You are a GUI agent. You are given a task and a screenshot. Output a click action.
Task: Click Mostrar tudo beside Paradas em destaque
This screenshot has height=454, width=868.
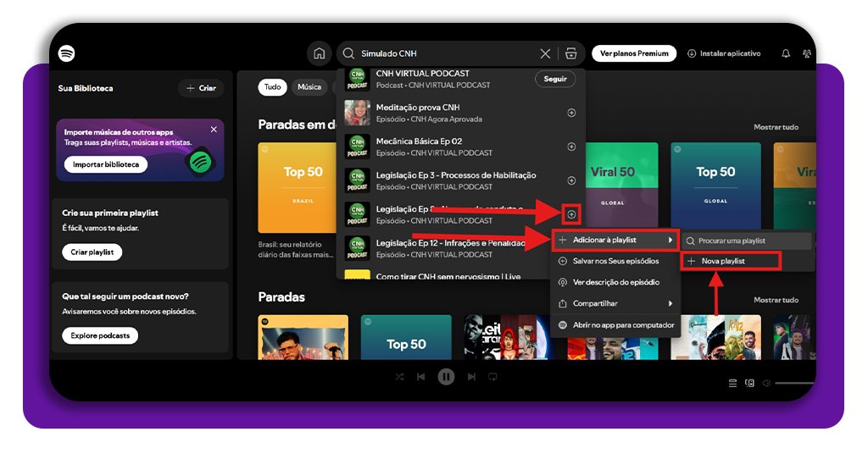point(776,127)
